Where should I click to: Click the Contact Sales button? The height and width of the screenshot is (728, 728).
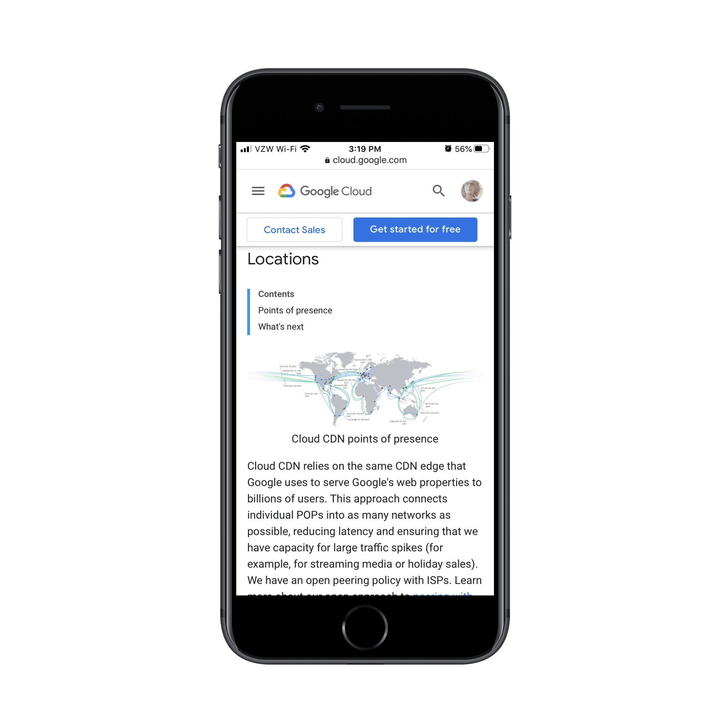tap(294, 229)
